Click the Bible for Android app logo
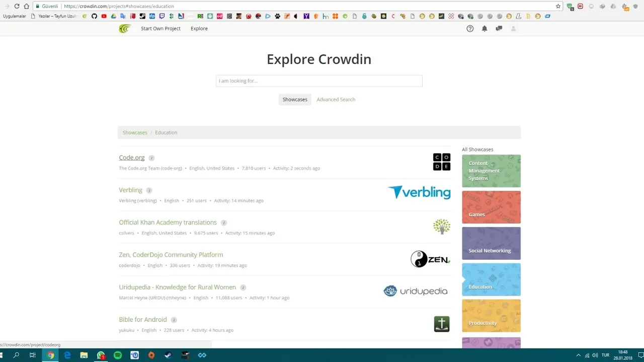This screenshot has width=644, height=362. (x=442, y=324)
